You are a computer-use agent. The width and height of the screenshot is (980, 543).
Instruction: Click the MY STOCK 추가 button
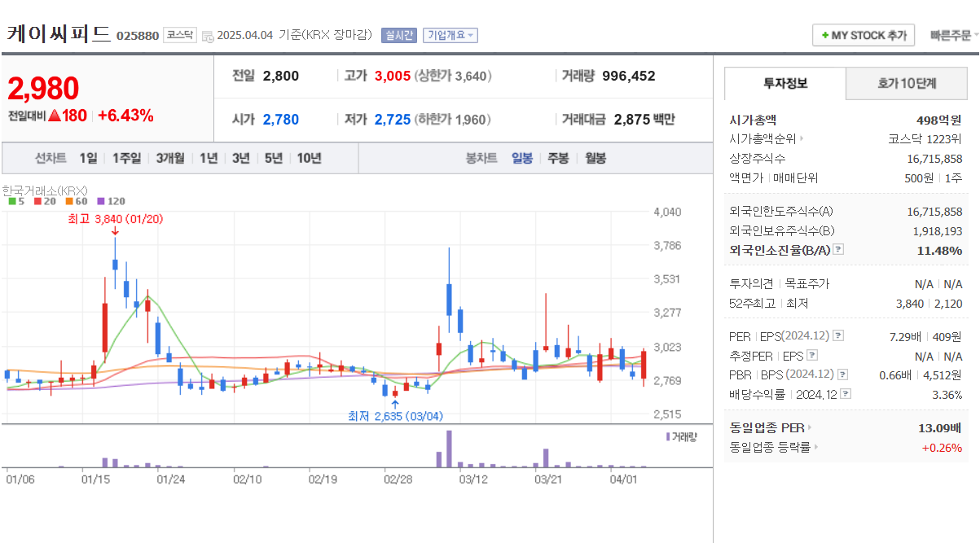pyautogui.click(x=864, y=36)
